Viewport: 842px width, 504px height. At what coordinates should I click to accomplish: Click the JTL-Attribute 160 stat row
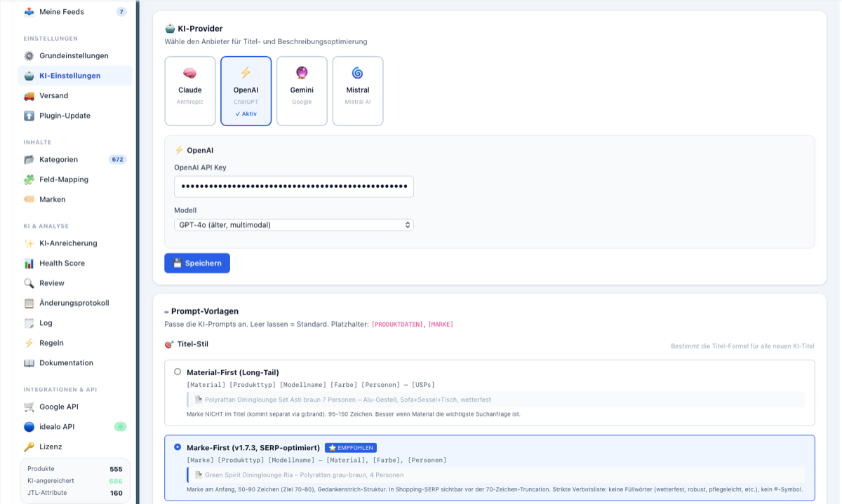coord(75,493)
